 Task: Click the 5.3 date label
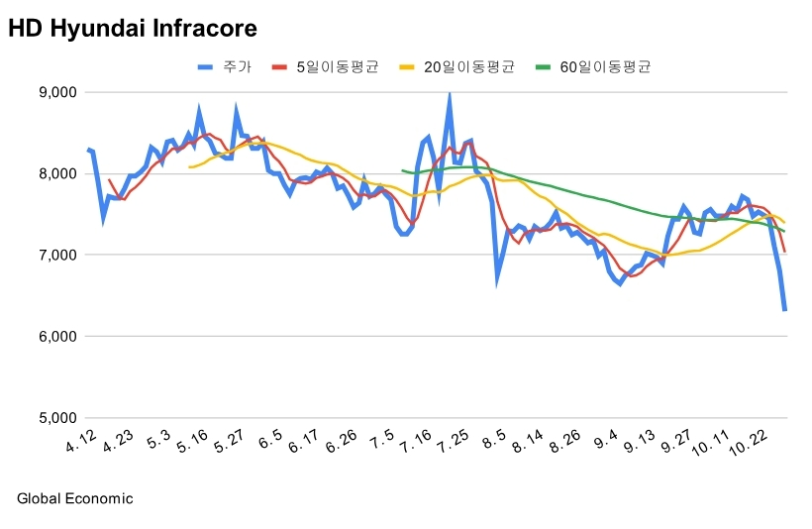pyautogui.click(x=158, y=440)
